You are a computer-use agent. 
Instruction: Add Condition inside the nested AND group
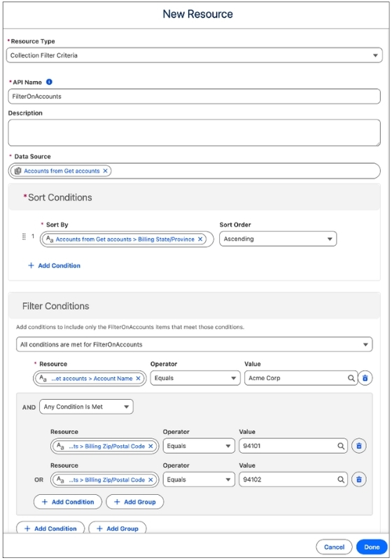(x=68, y=502)
